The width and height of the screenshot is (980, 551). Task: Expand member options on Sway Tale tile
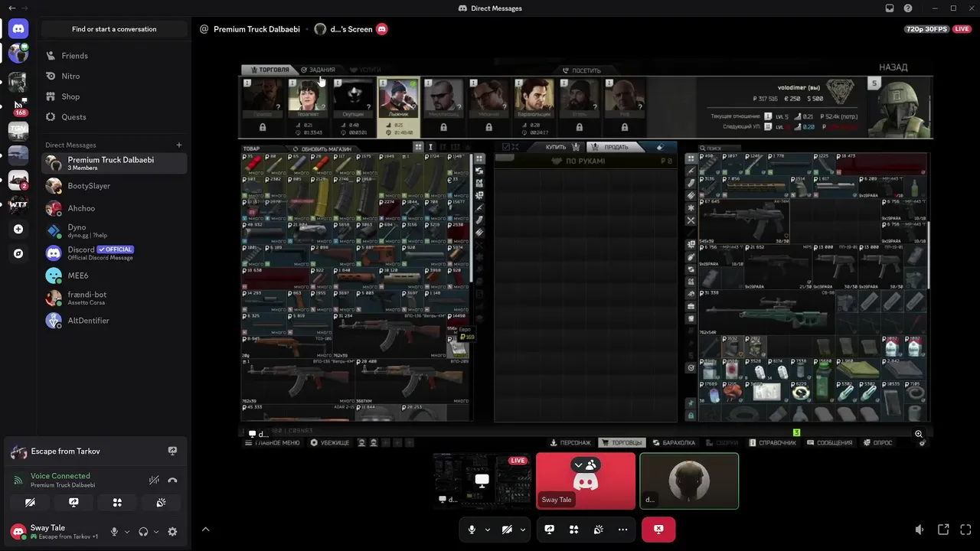coord(586,465)
